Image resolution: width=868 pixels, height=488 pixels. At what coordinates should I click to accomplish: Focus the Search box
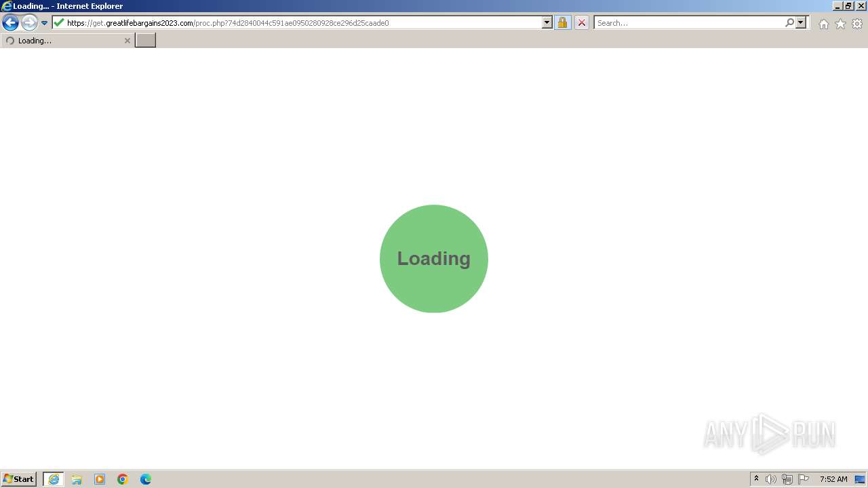click(x=689, y=22)
